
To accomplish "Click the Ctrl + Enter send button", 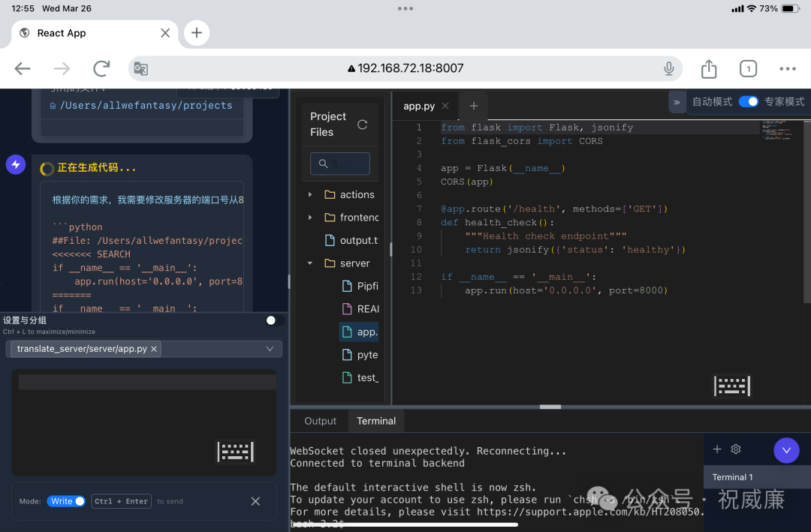I will 122,501.
